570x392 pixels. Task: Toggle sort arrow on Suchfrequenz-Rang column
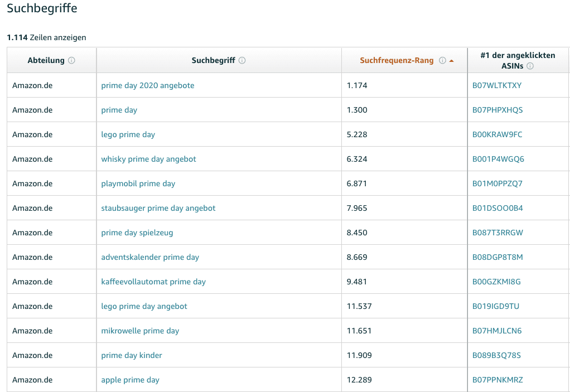(x=452, y=61)
